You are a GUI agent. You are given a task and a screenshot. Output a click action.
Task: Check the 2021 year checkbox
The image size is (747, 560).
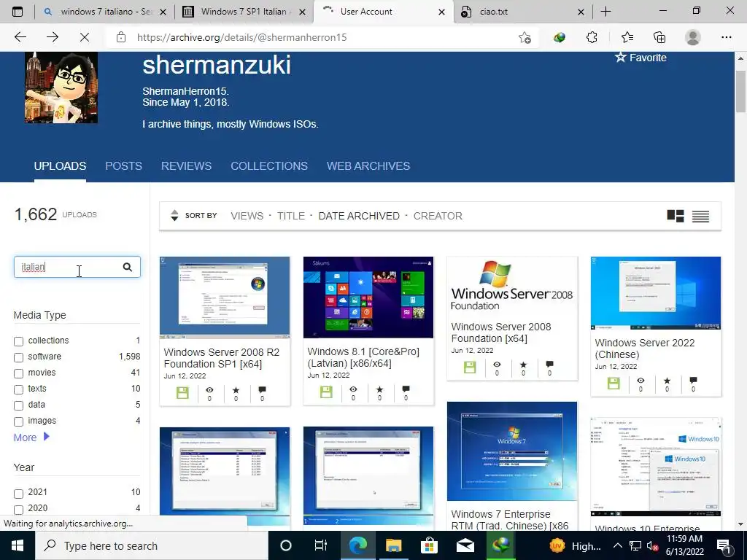[18, 494]
